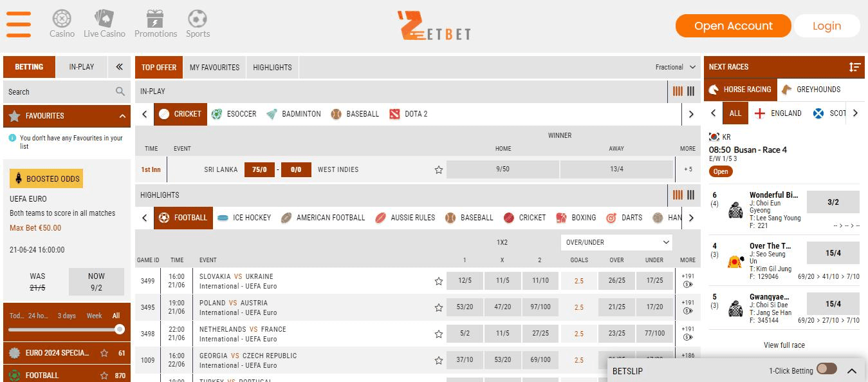
Task: Switch to the In-Play tab
Action: point(82,67)
